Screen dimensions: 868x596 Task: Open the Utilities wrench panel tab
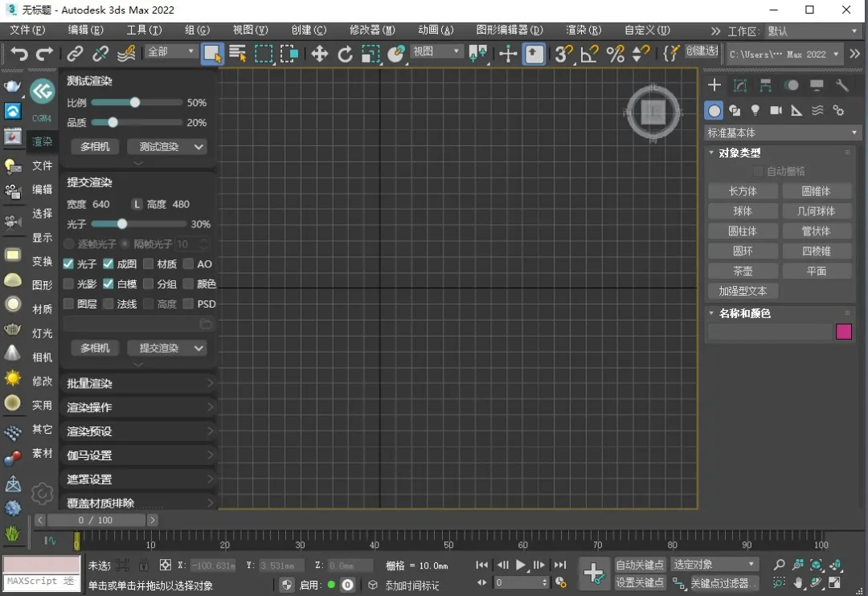pos(842,85)
